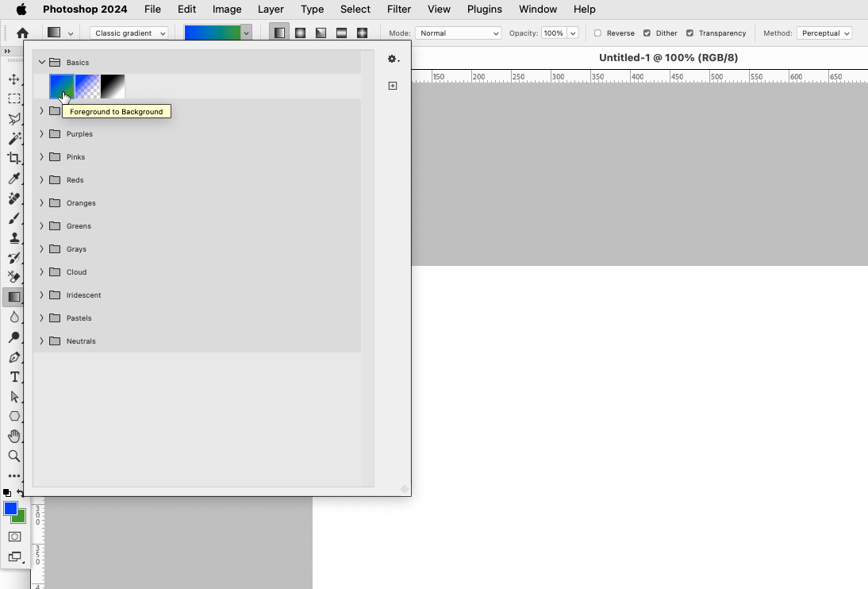868x589 pixels.
Task: Switch to the Radial gradient style
Action: click(300, 33)
